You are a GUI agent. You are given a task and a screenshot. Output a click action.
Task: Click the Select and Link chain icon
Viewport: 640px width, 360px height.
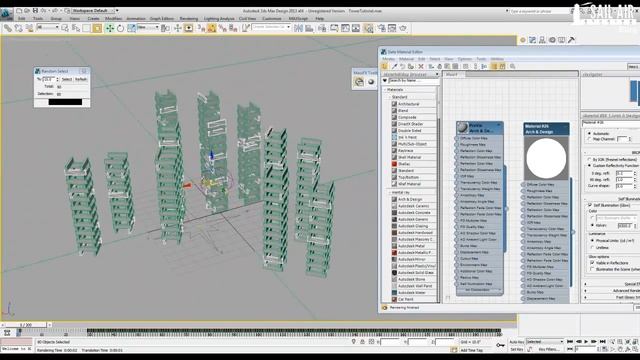point(8,28)
